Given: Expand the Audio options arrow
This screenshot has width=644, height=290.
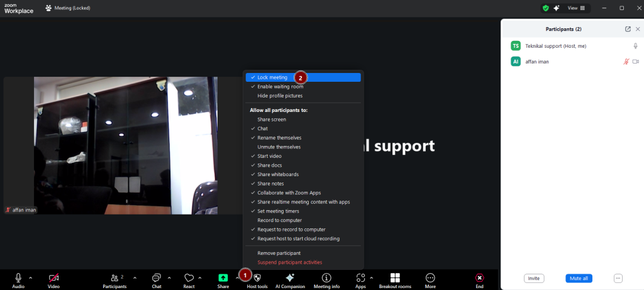Looking at the screenshot, I should click(x=31, y=277).
